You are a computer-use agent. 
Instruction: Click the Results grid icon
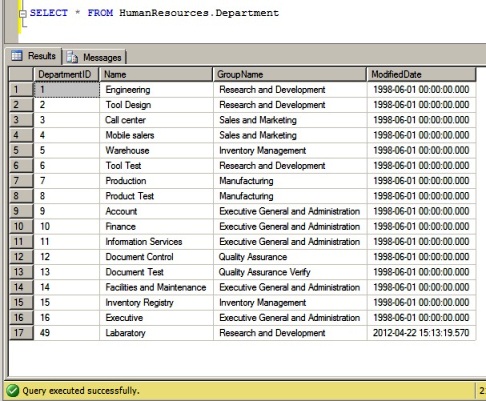click(17, 55)
